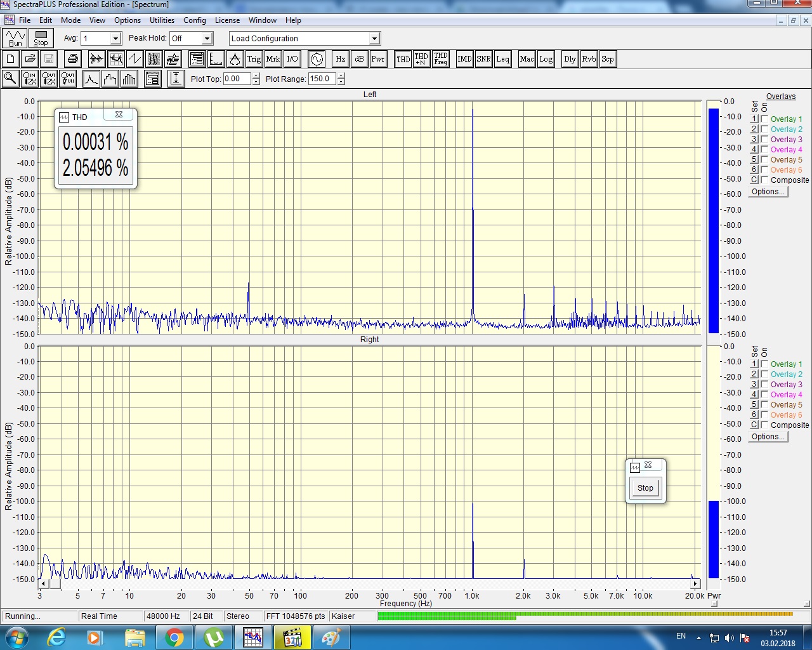Enable Overlay 1 checkbox in Left plot
Screen dimensions: 812x650
[x=764, y=119]
